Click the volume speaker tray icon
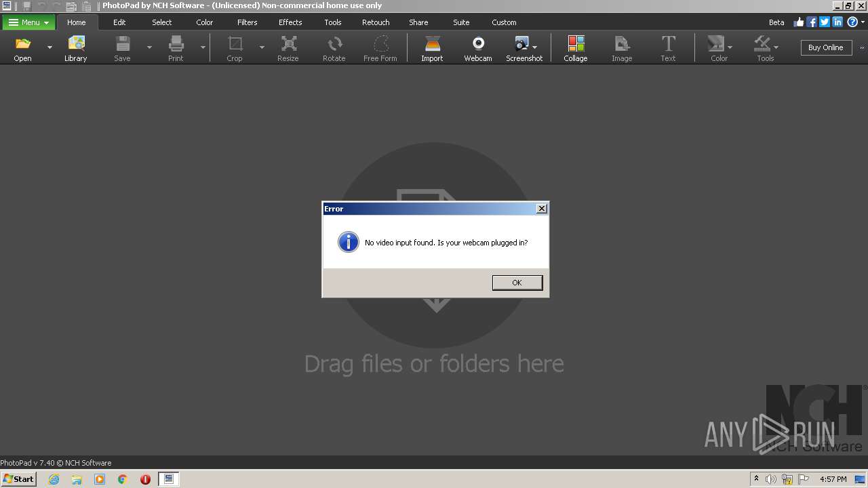The height and width of the screenshot is (488, 868). [x=771, y=479]
